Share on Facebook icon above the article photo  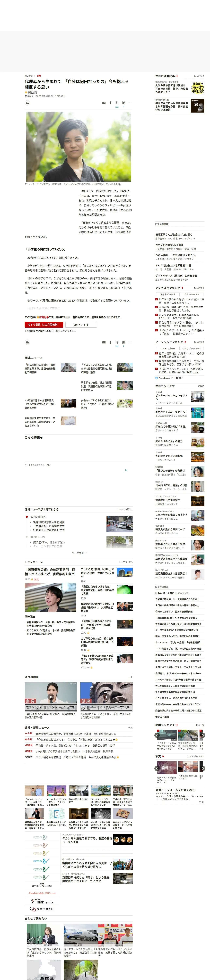coord(111,103)
